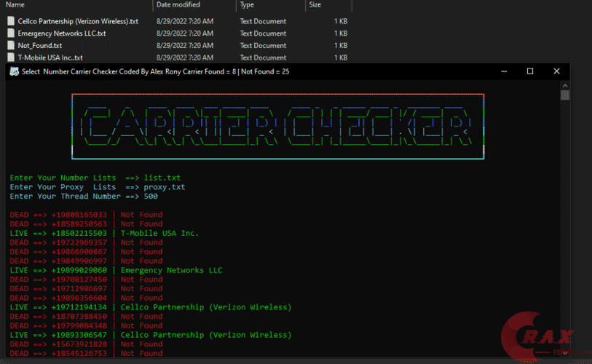Click the LIVE line with number +19712194134
Screen dimensions: 592x364
click(x=151, y=307)
